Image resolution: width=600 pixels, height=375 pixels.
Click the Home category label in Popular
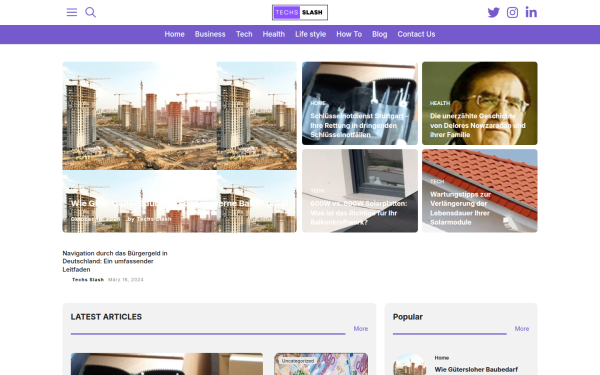pyautogui.click(x=442, y=358)
